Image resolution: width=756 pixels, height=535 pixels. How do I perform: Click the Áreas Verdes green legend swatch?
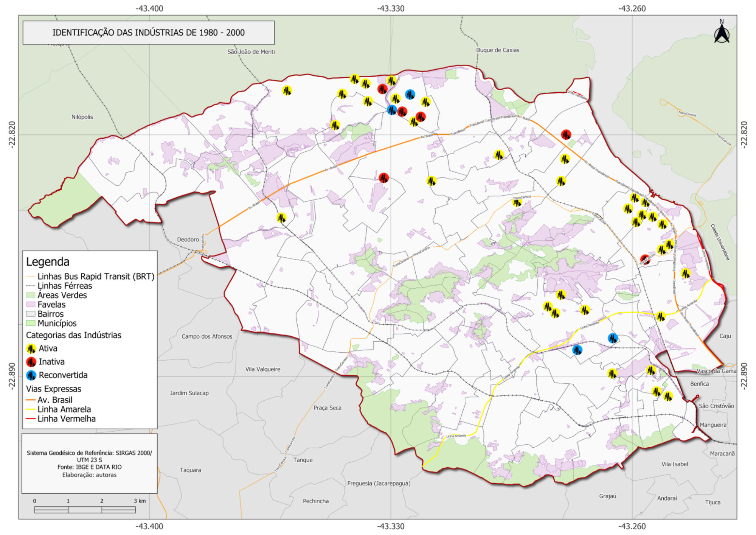pos(31,295)
